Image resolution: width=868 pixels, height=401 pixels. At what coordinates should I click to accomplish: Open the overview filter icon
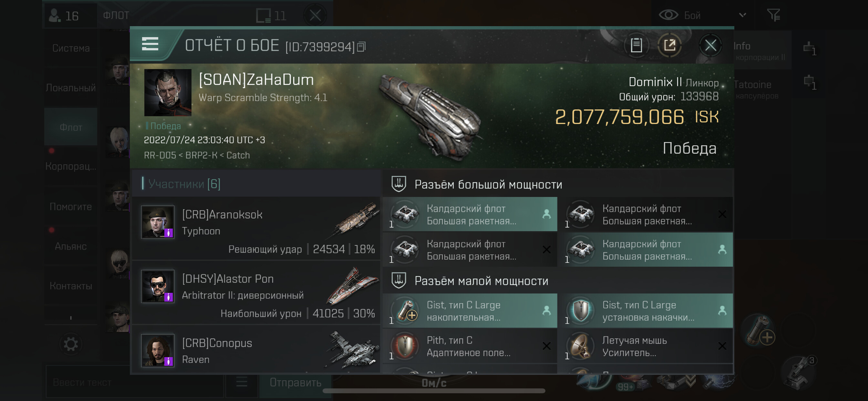[773, 15]
